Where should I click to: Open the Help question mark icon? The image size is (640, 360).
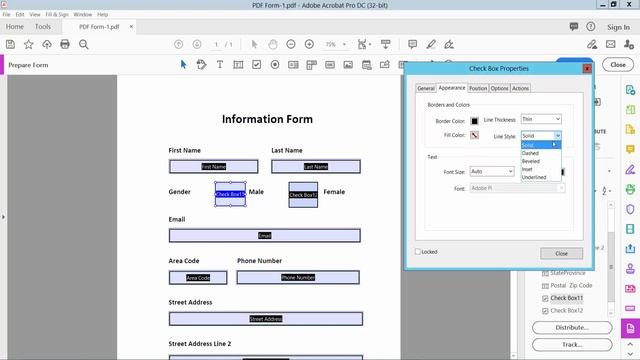point(591,27)
